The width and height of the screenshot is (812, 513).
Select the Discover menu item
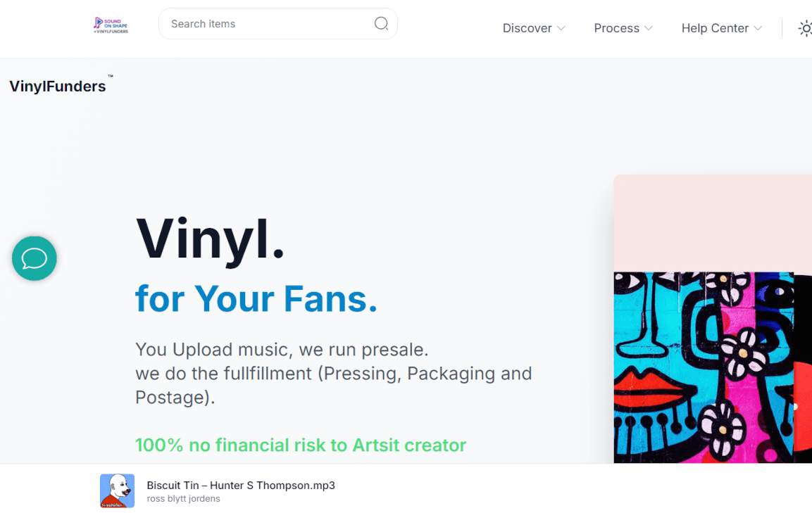[x=527, y=28]
